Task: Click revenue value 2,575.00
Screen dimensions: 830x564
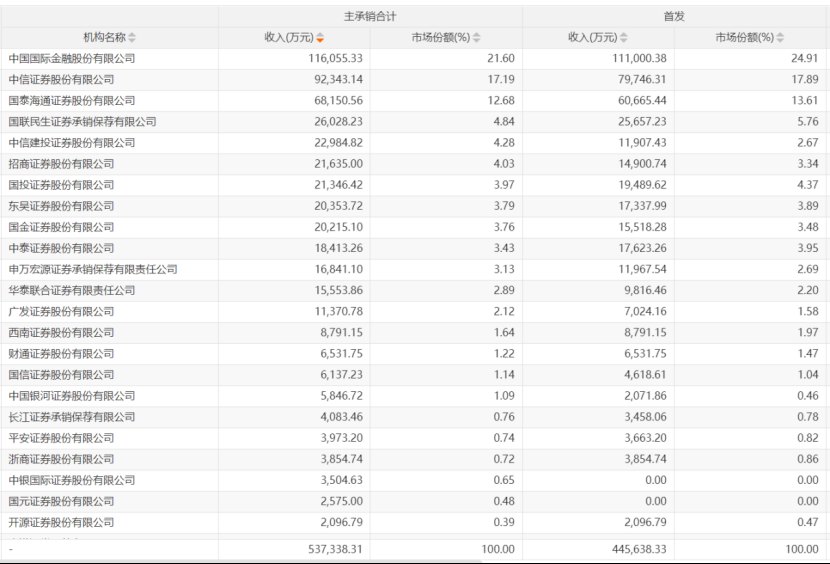Action: [x=341, y=502]
